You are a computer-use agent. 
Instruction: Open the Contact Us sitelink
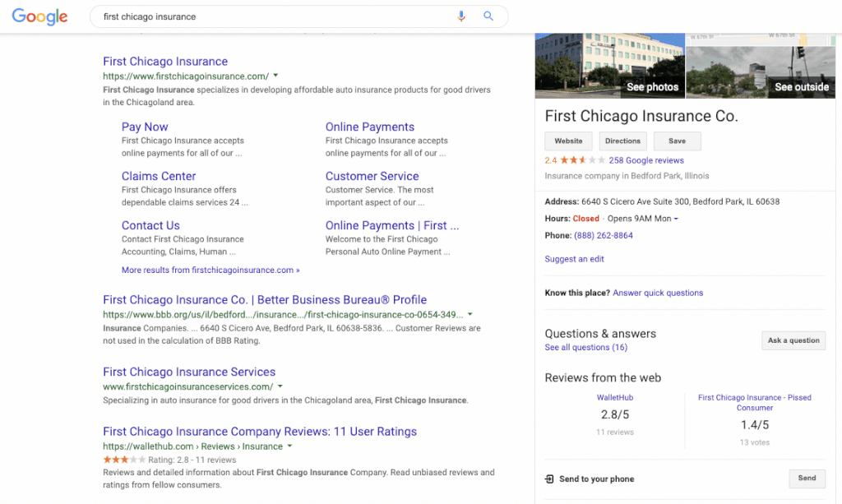pos(150,225)
